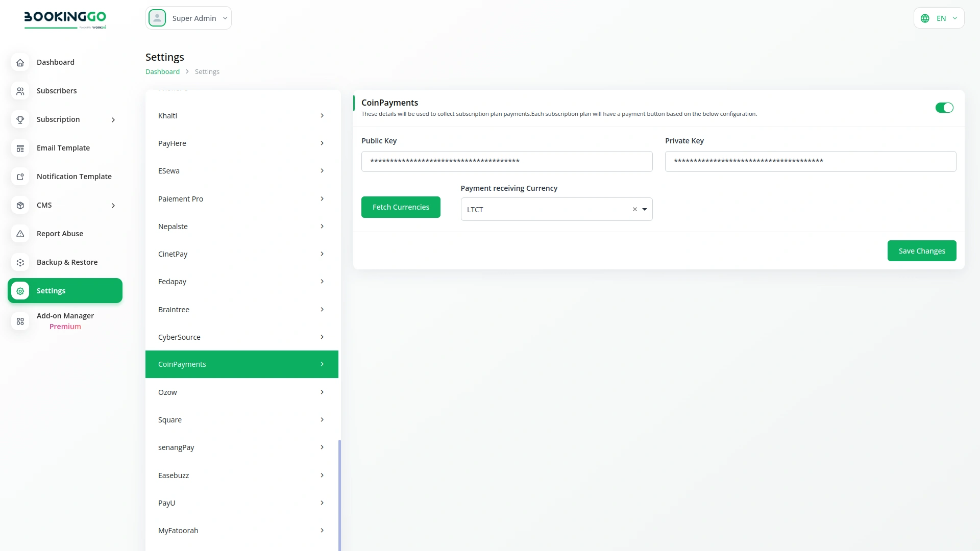Click the Notification Template icon

click(x=20, y=177)
